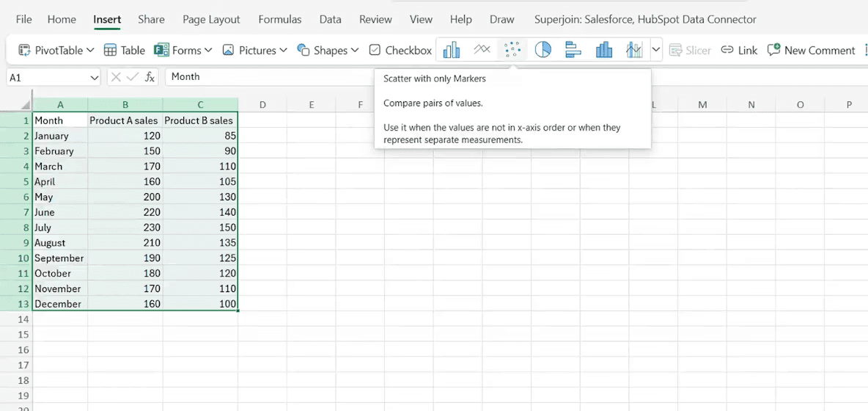This screenshot has width=868, height=411.
Task: Switch to Page Layout tab
Action: (x=211, y=19)
